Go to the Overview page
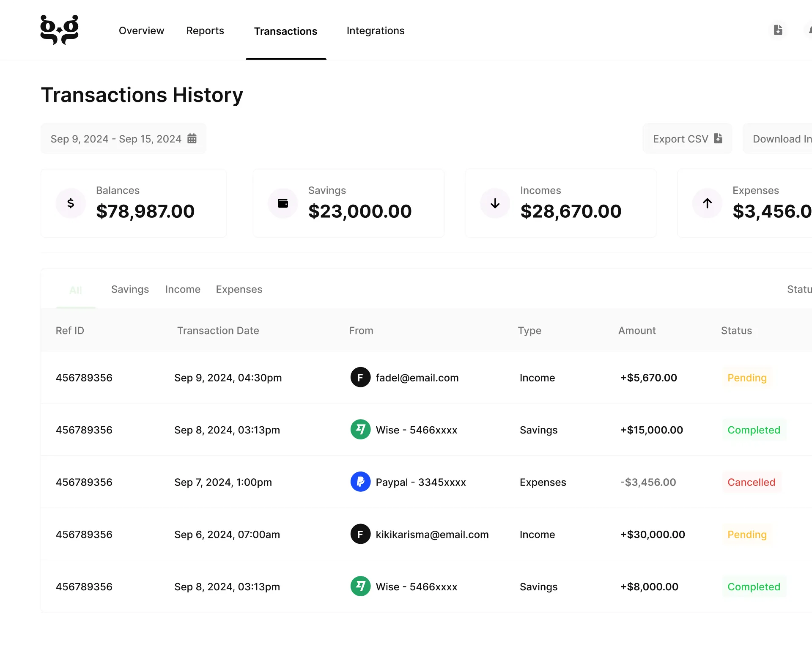The height and width of the screenshot is (647, 812). [x=141, y=31]
